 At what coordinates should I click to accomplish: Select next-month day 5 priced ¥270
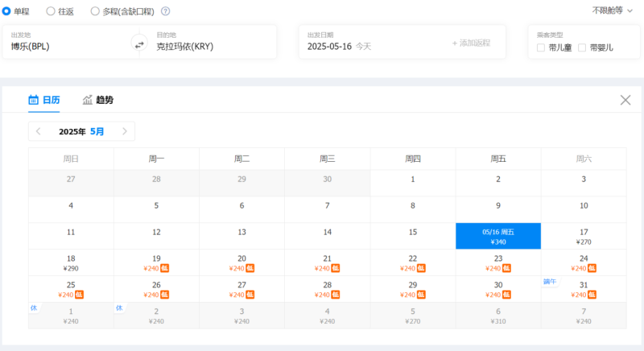pos(413,316)
